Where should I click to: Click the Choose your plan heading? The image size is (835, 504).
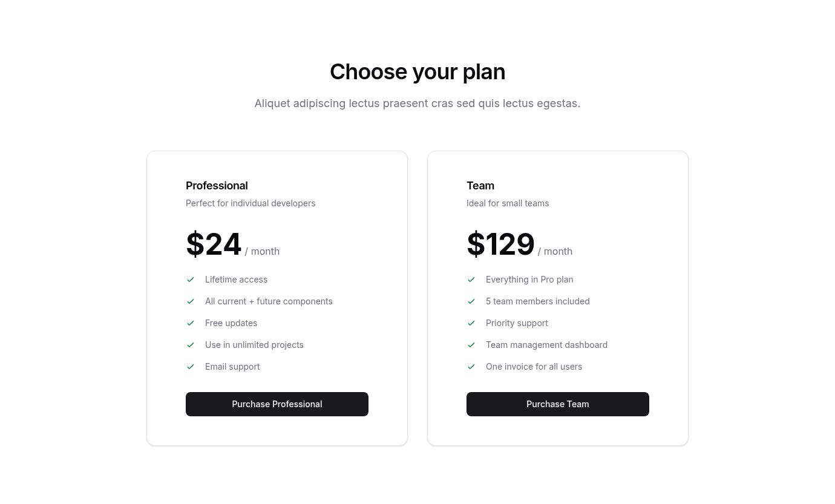tap(417, 71)
